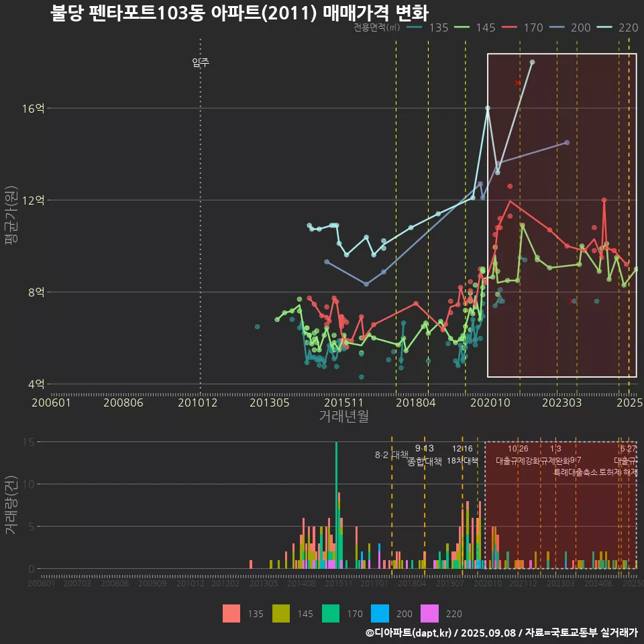This screenshot has height=644, width=644.
Task: Click the 220 data point on the 16억 gridline
Action: (488, 108)
